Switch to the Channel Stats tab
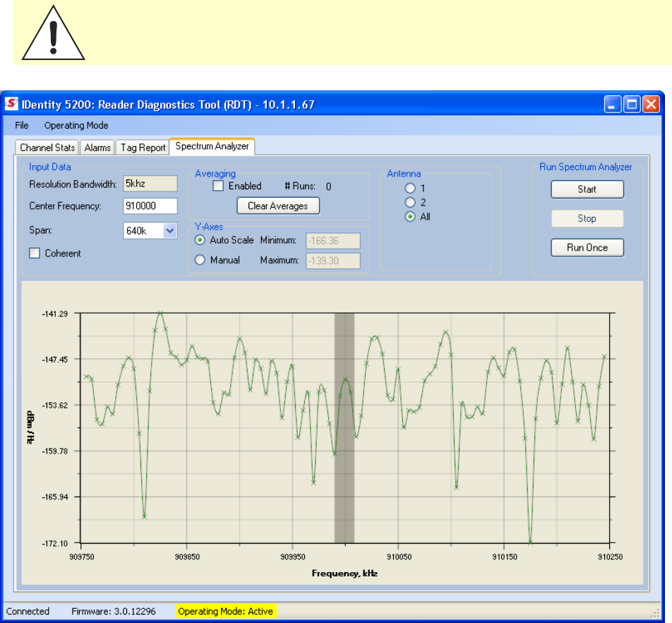The image size is (672, 623). point(47,148)
